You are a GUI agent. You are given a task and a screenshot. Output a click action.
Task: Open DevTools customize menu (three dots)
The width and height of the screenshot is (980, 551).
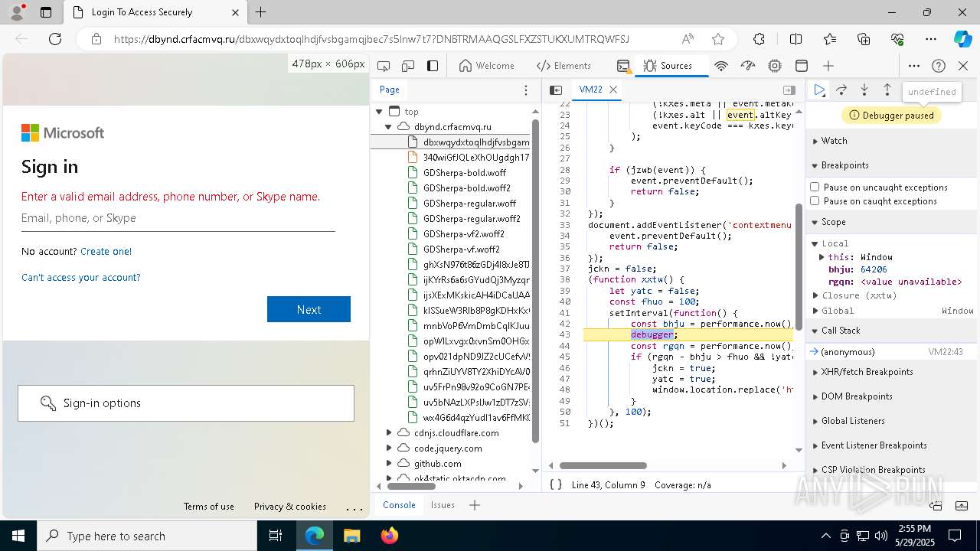pos(914,66)
